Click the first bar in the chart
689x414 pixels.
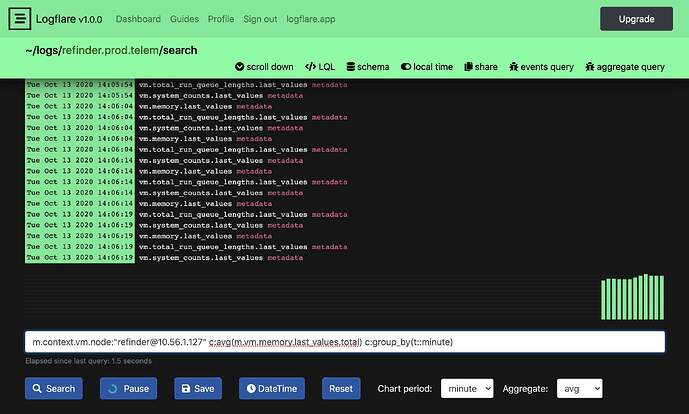pyautogui.click(x=603, y=300)
